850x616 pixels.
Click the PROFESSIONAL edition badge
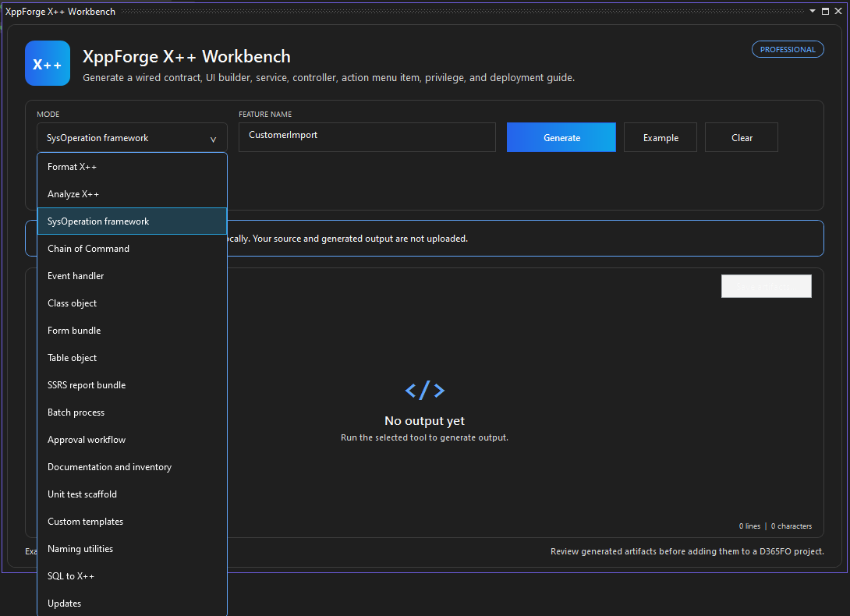[x=788, y=49]
